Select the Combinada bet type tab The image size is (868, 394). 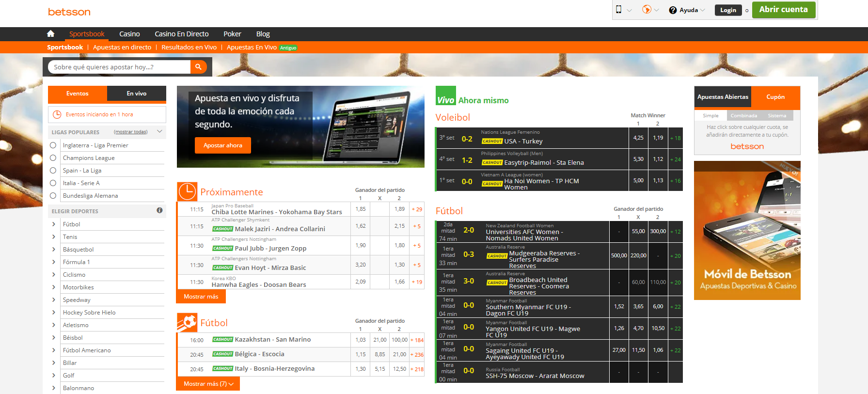[744, 115]
